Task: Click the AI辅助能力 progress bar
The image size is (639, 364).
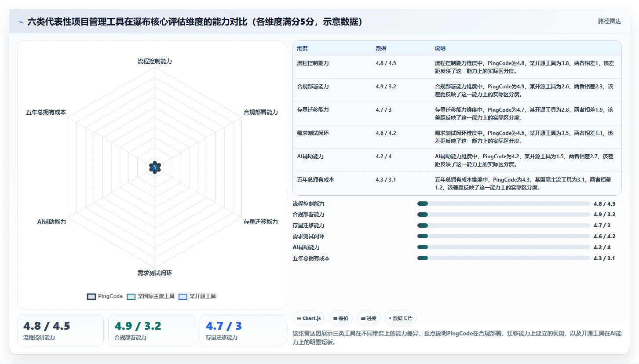Action: [504, 247]
